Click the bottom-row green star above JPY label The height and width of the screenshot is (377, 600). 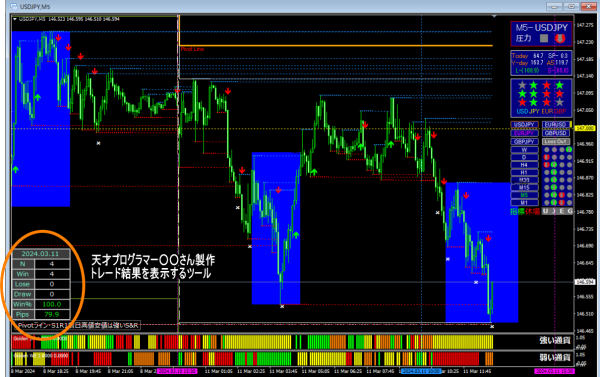[x=534, y=102]
